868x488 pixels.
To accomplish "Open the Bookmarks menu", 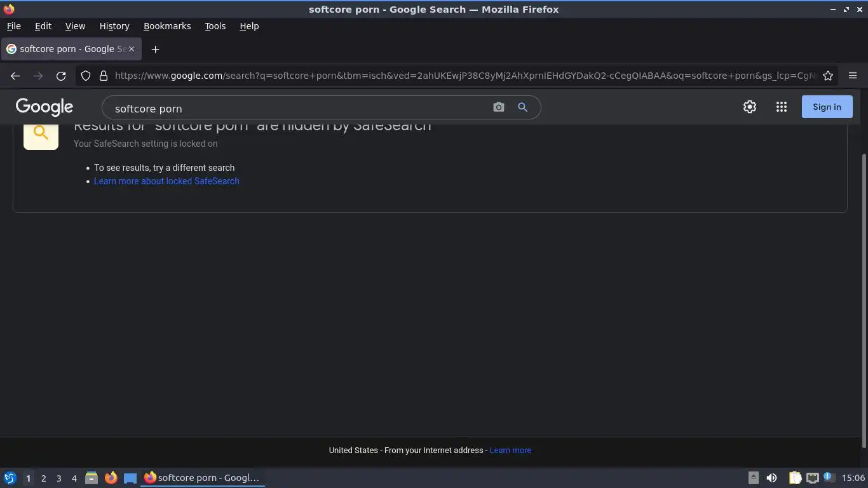I will click(167, 26).
